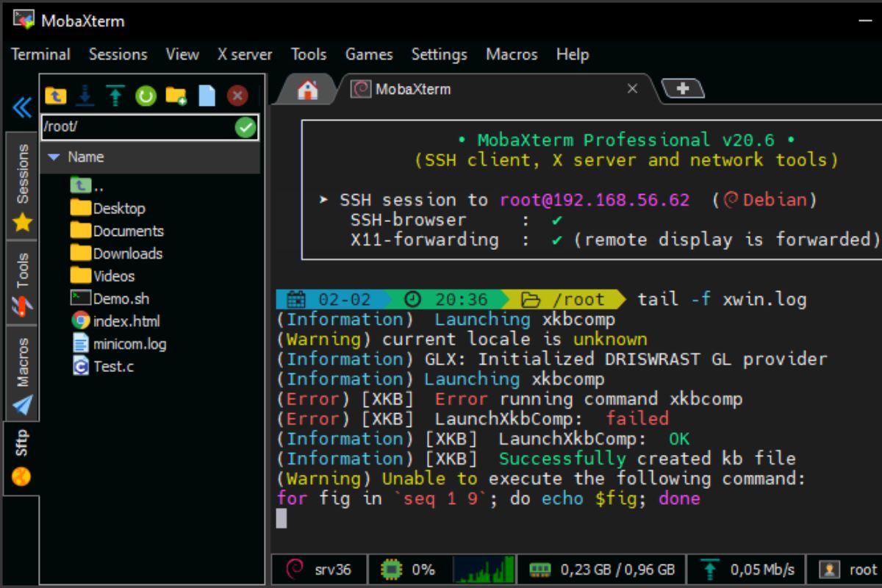Minimize the MobaXterm window
The width and height of the screenshot is (882, 588).
(x=866, y=20)
